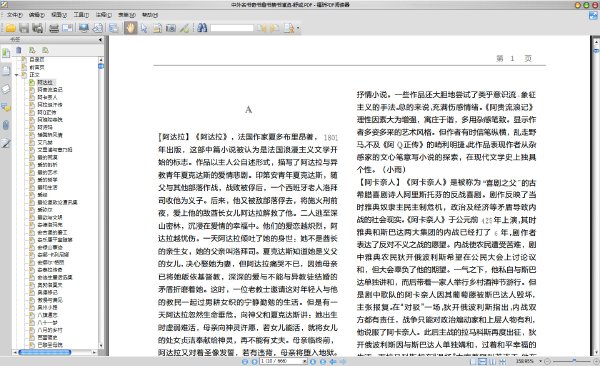
Task: Click the bookmark panel scroll right arrow
Action: coord(95,352)
